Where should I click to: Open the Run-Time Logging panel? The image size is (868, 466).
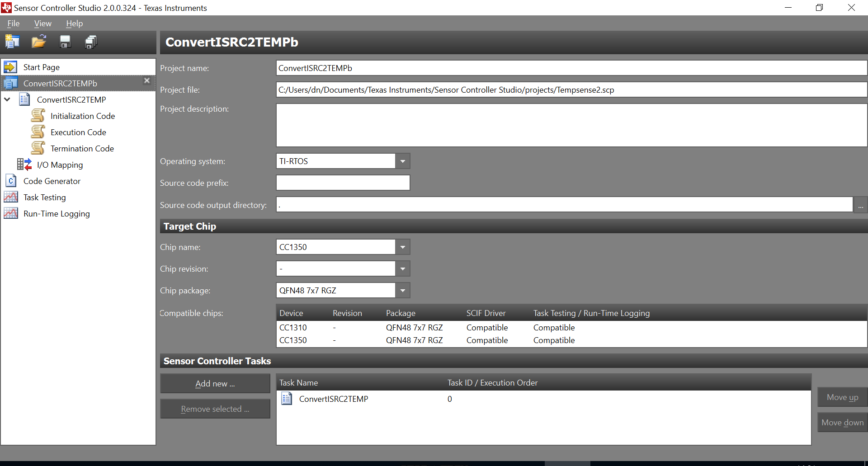(x=57, y=213)
